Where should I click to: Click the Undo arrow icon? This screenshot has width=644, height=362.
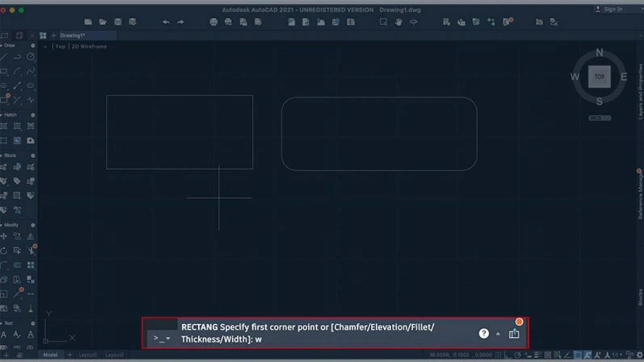[166, 22]
